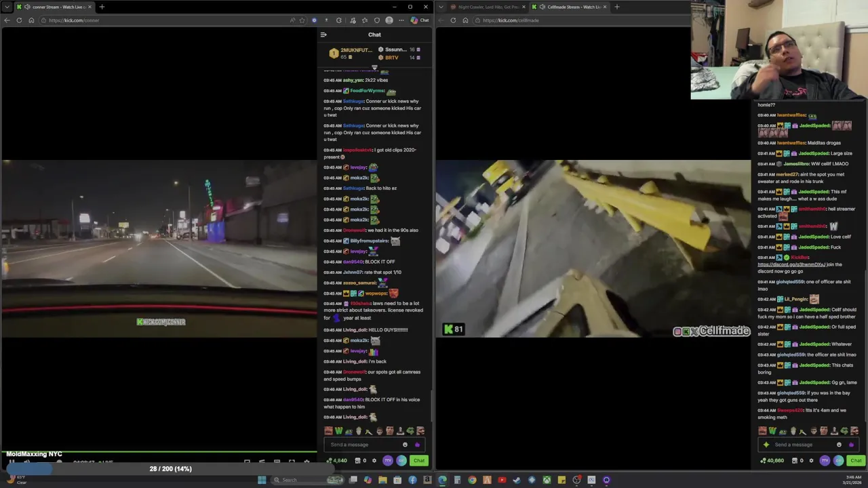Open Windows Start menu

[x=262, y=480]
